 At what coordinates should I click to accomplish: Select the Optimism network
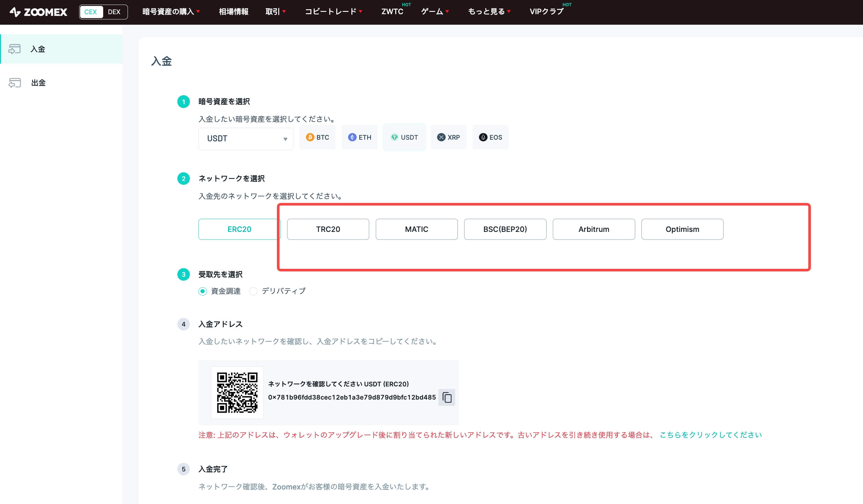tap(682, 229)
